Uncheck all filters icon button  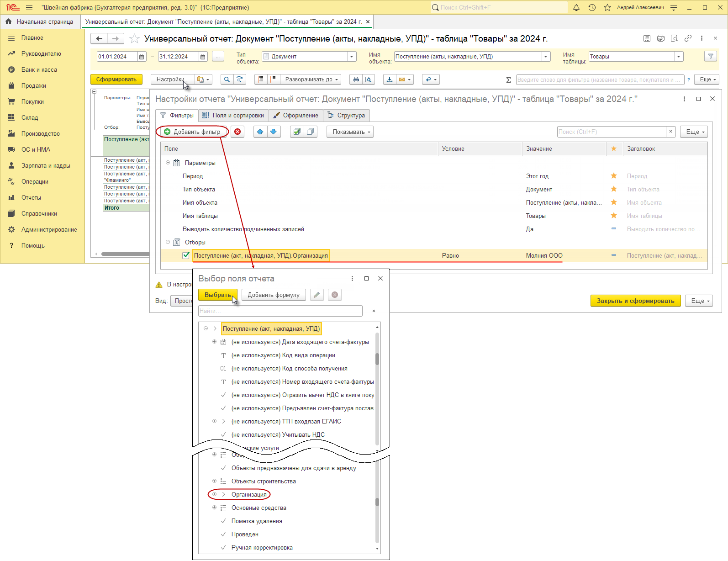pos(311,132)
